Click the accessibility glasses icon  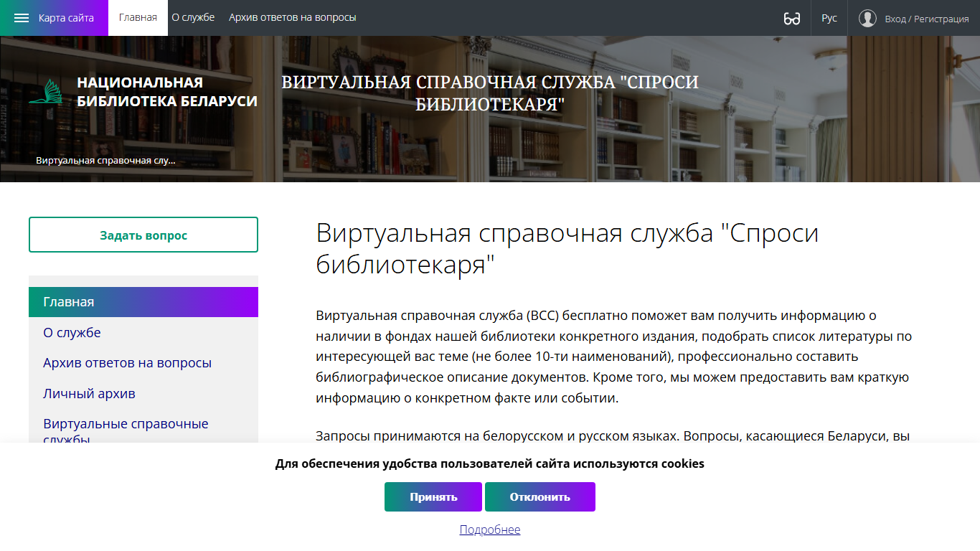point(792,19)
